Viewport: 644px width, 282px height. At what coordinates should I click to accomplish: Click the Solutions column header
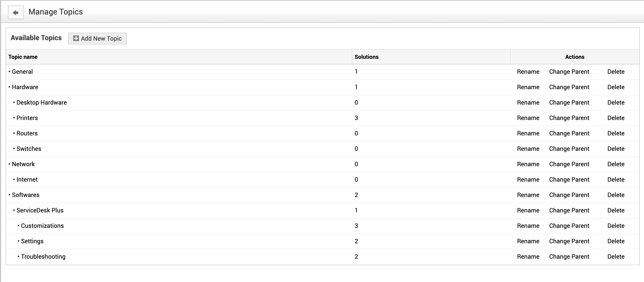(x=366, y=57)
